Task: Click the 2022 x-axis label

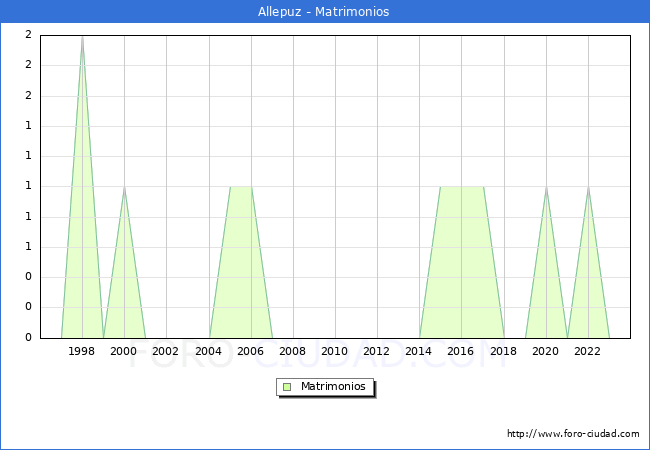Action: click(587, 351)
